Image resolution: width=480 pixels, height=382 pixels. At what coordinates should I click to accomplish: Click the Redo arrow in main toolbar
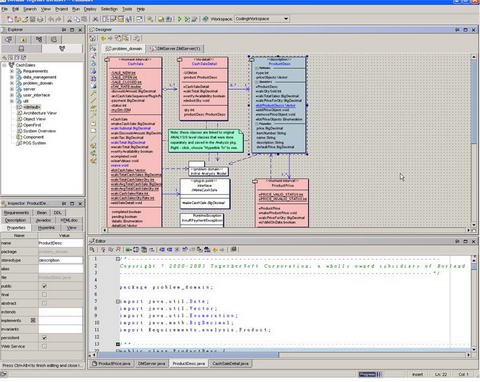pos(58,19)
